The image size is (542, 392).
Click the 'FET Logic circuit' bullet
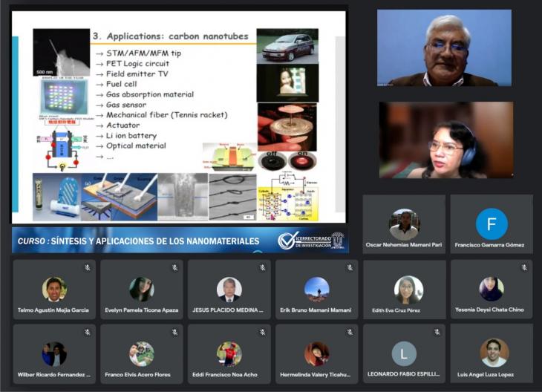click(x=137, y=64)
